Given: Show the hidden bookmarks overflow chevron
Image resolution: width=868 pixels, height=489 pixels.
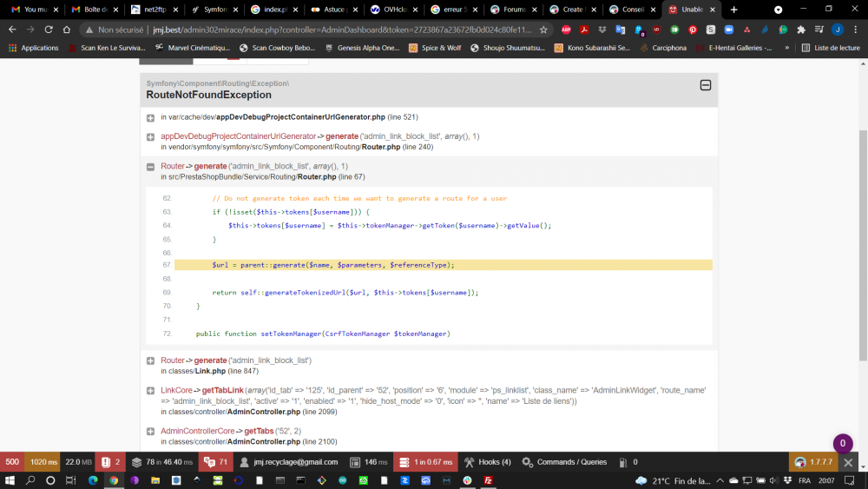Looking at the screenshot, I should [x=786, y=48].
